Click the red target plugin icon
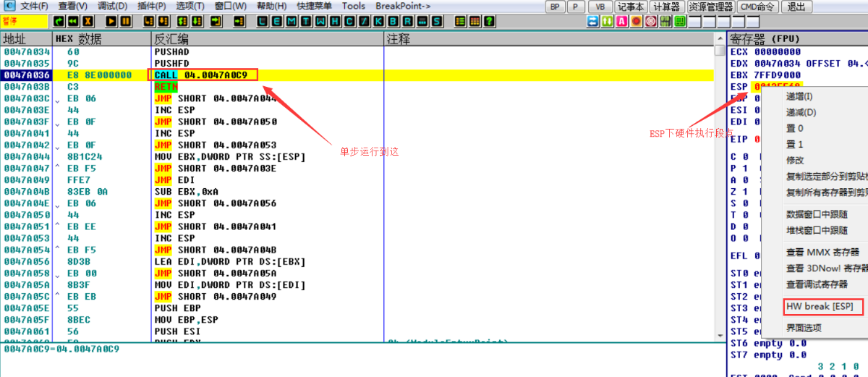 650,21
